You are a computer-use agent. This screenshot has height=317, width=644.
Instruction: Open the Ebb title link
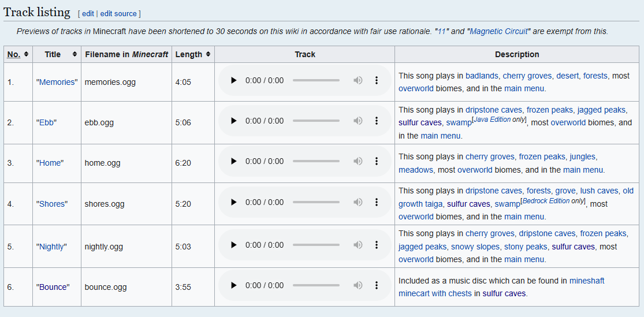coord(46,122)
